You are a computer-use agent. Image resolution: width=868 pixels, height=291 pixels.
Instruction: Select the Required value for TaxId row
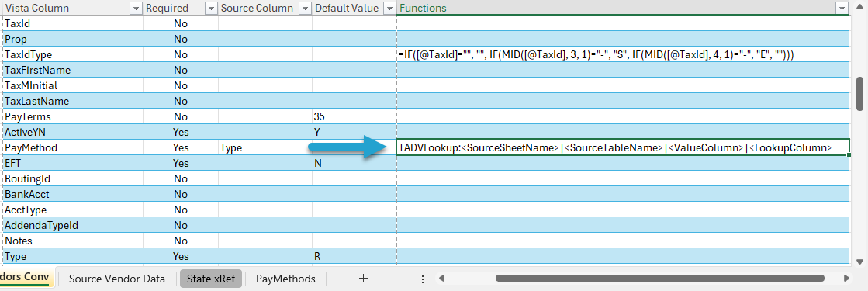click(181, 23)
